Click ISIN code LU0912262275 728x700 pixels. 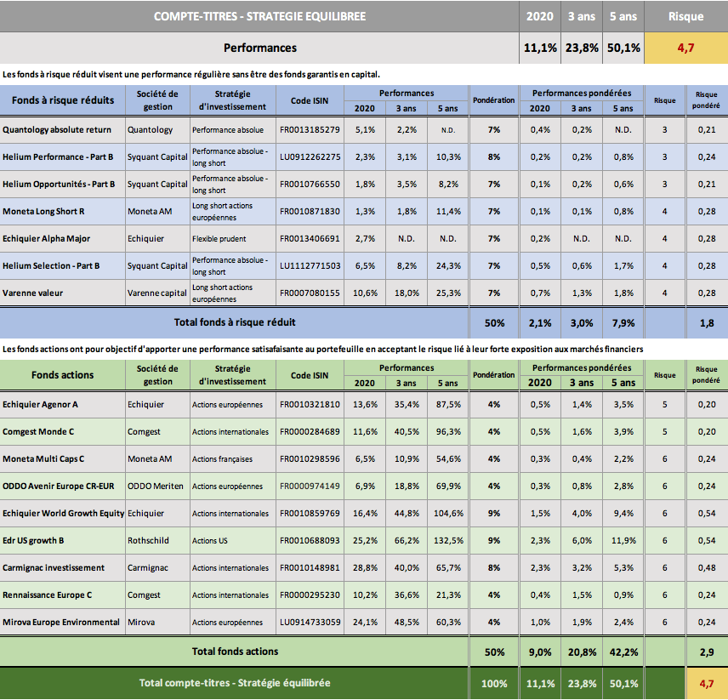(309, 157)
